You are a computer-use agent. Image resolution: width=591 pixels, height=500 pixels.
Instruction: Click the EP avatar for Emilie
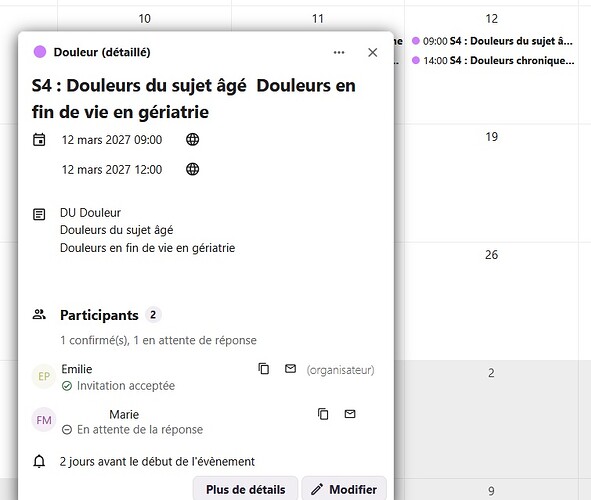[44, 376]
